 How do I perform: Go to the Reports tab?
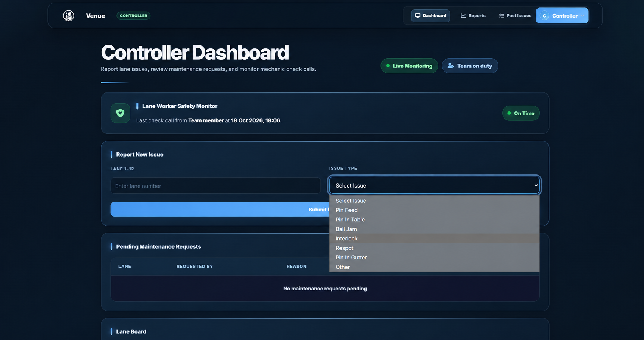pos(473,16)
